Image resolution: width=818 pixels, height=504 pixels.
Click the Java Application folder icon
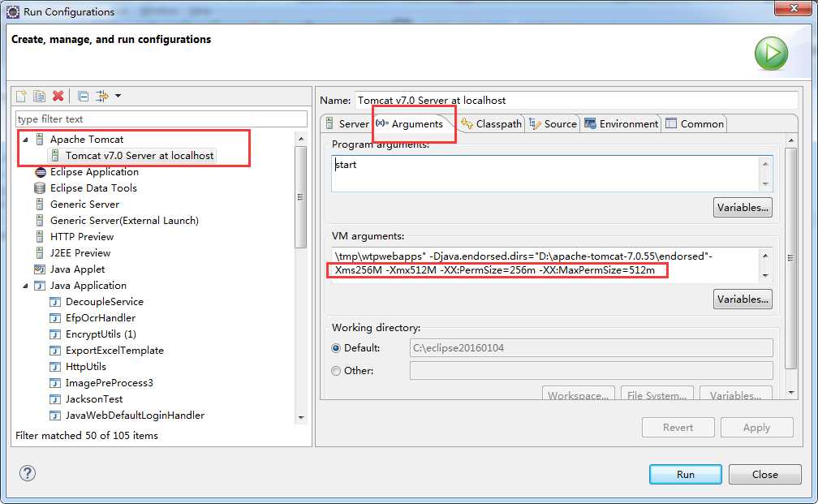point(40,286)
